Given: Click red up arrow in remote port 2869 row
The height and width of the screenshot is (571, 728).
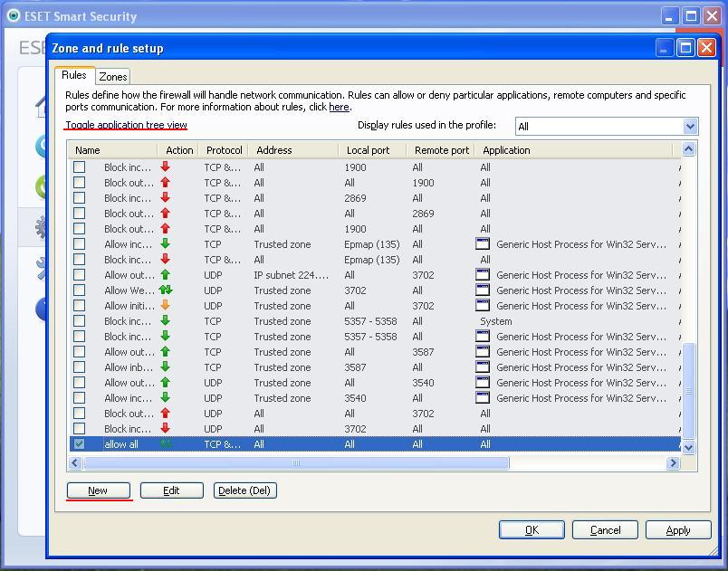Looking at the screenshot, I should [165, 213].
